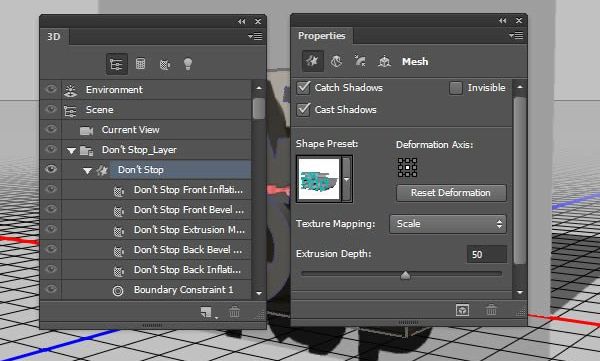Click the Shape Preset thumbnail
Image resolution: width=600 pixels, height=361 pixels.
(x=319, y=179)
